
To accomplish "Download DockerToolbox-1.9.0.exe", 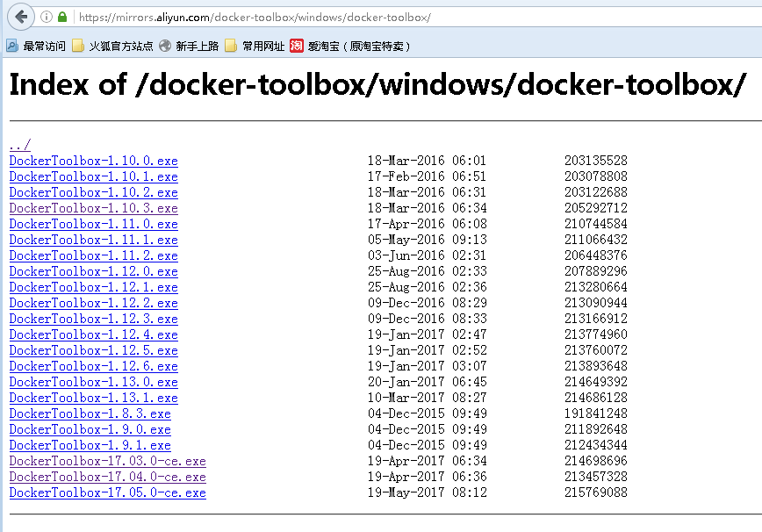I will tap(90, 429).
